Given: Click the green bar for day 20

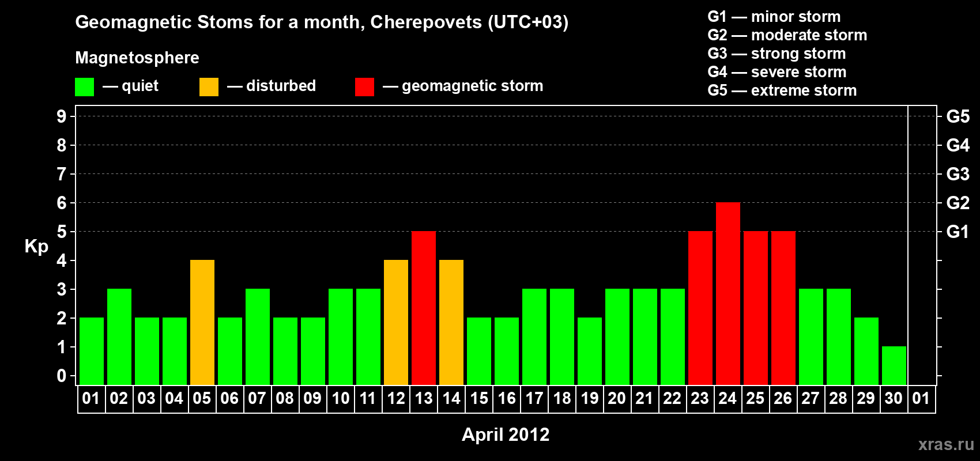Looking at the screenshot, I should (617, 337).
